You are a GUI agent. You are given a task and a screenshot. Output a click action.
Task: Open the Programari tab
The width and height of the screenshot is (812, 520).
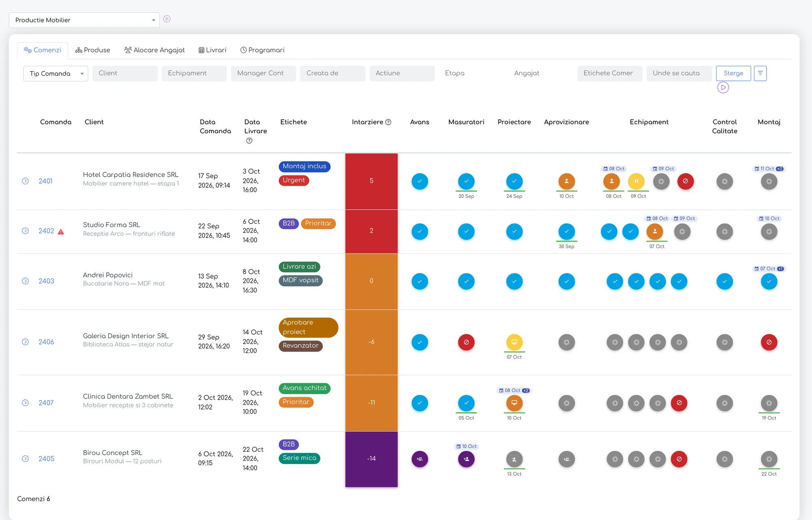tap(262, 50)
